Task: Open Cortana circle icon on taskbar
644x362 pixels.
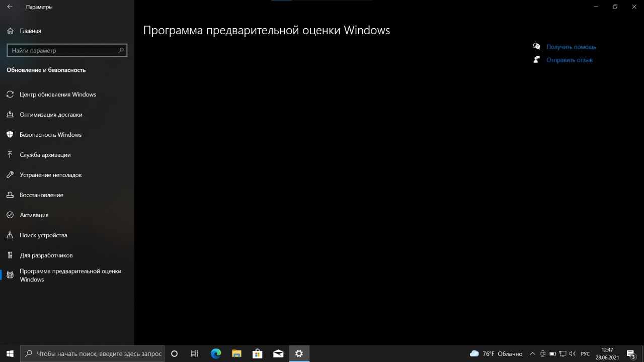Action: pyautogui.click(x=175, y=353)
